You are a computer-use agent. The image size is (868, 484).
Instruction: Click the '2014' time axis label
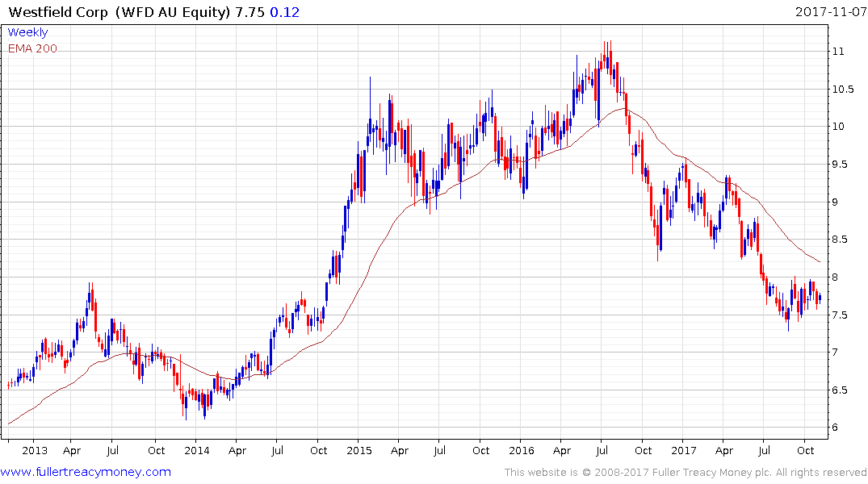pos(196,451)
